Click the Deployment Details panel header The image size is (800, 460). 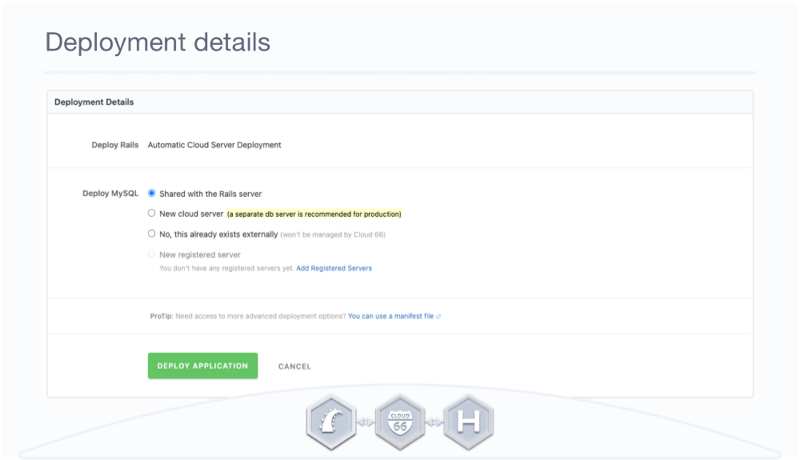[400, 102]
